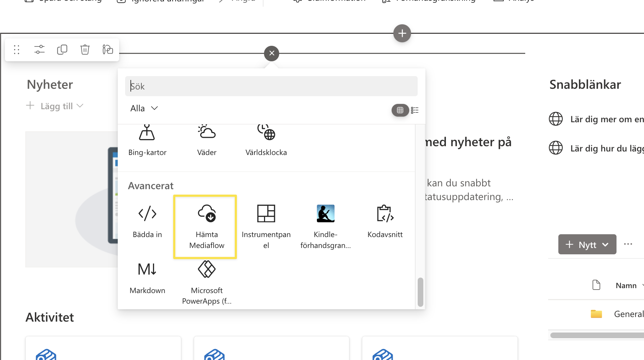644x360 pixels.
Task: Click the Sök search field
Action: pyautogui.click(x=271, y=86)
